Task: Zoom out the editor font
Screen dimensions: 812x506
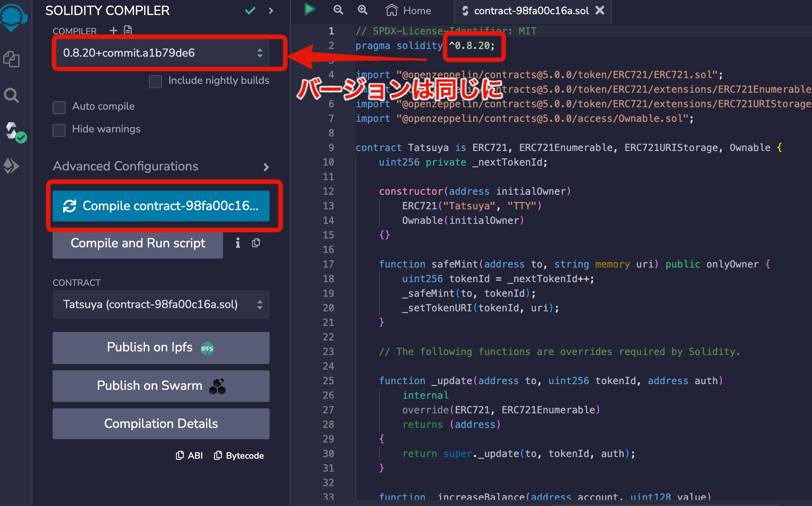Action: point(338,10)
